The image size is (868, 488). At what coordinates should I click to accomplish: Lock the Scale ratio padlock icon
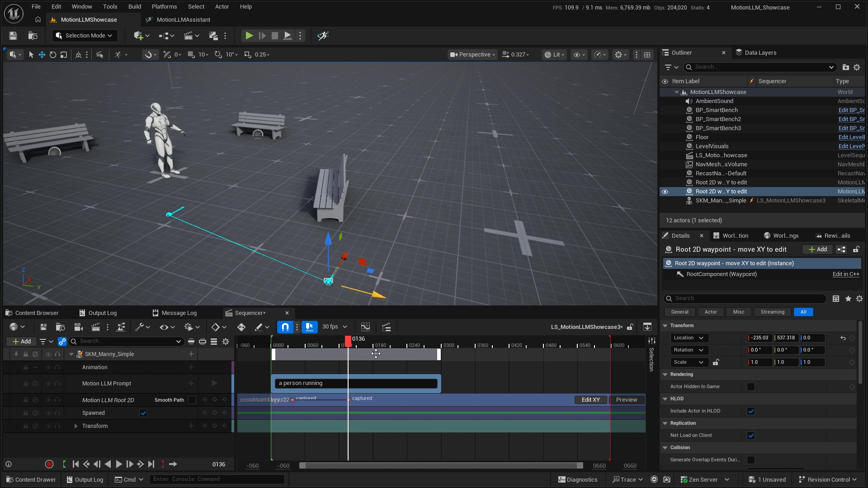tap(716, 362)
